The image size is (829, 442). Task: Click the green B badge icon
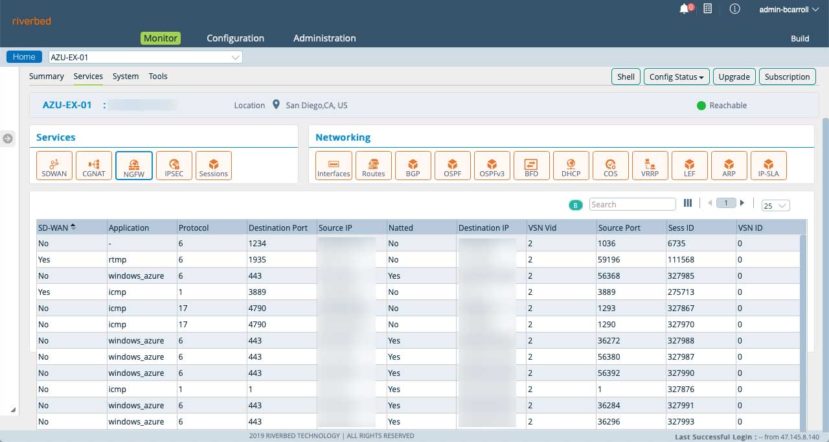[x=576, y=205]
